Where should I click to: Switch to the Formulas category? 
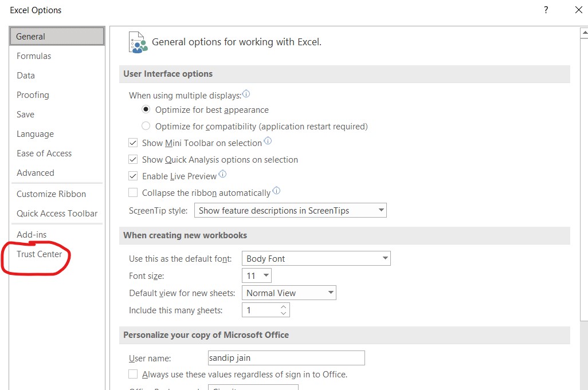coord(34,56)
